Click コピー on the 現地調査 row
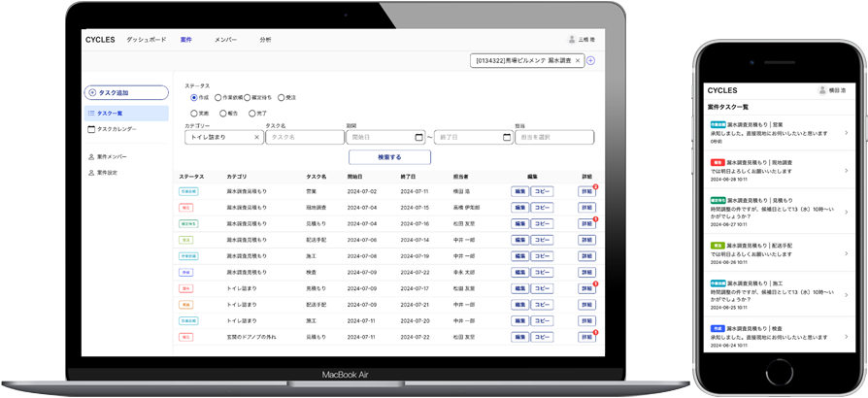868x398 pixels. point(542,208)
